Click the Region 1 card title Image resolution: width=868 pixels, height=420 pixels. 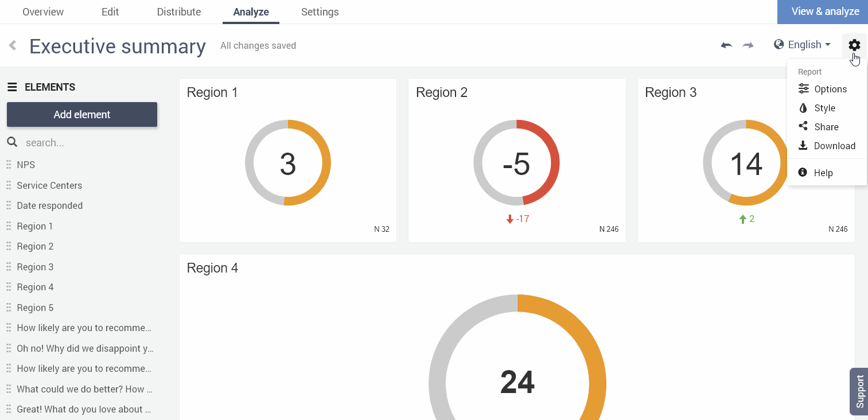[212, 92]
